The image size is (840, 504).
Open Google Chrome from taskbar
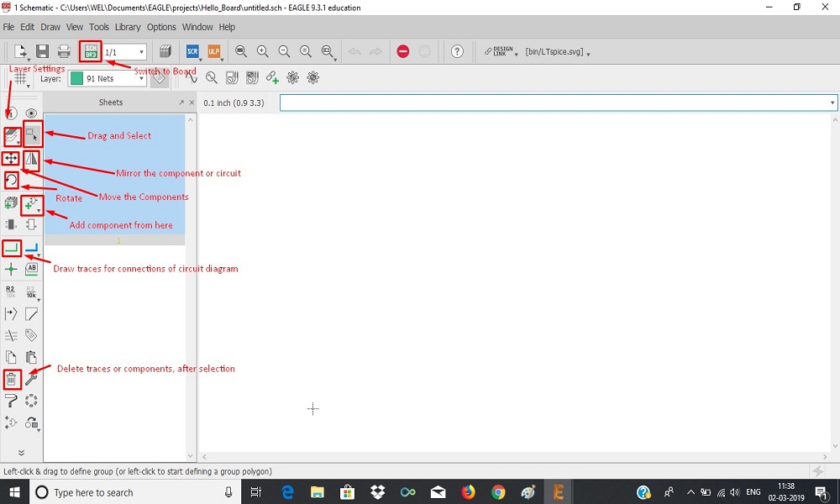pos(498,492)
